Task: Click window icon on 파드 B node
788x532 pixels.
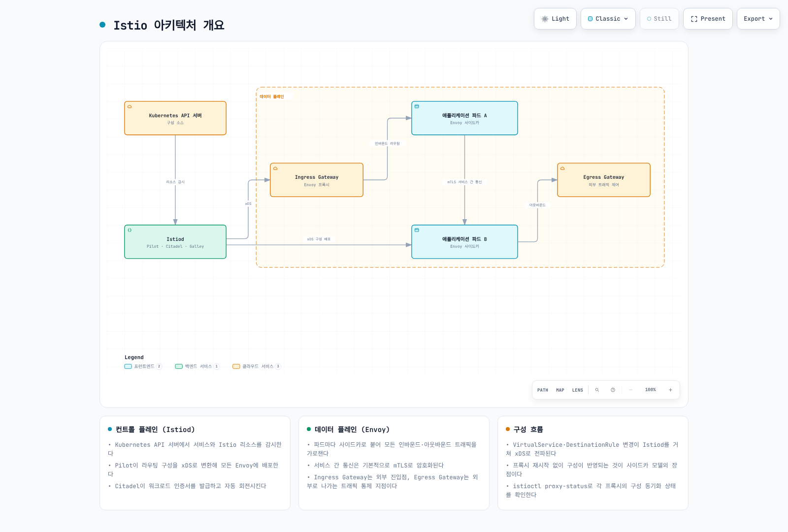Action: point(417,230)
